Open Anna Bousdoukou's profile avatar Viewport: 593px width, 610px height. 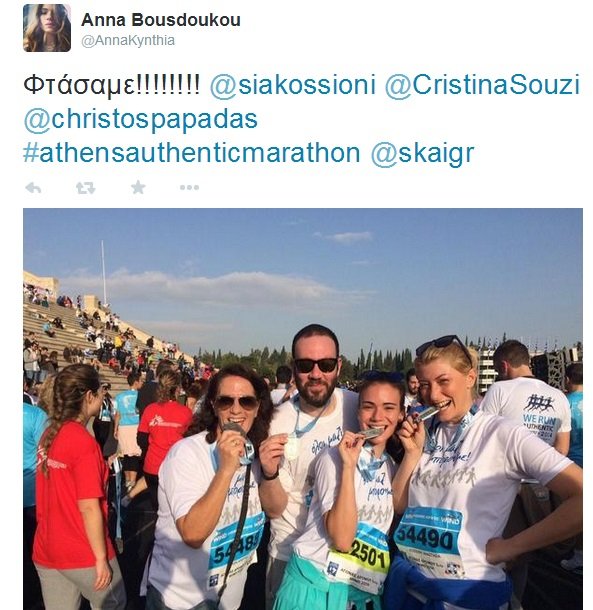[x=47, y=28]
